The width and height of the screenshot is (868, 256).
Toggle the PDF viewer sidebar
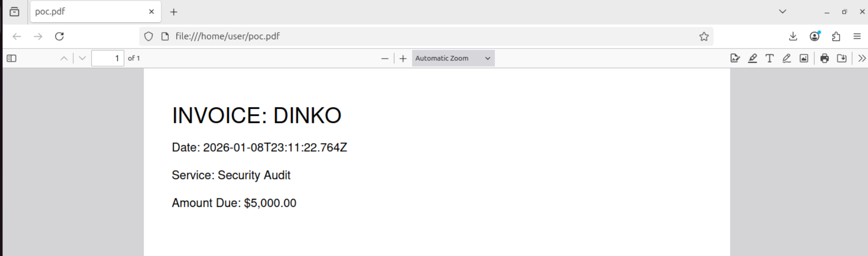(12, 58)
